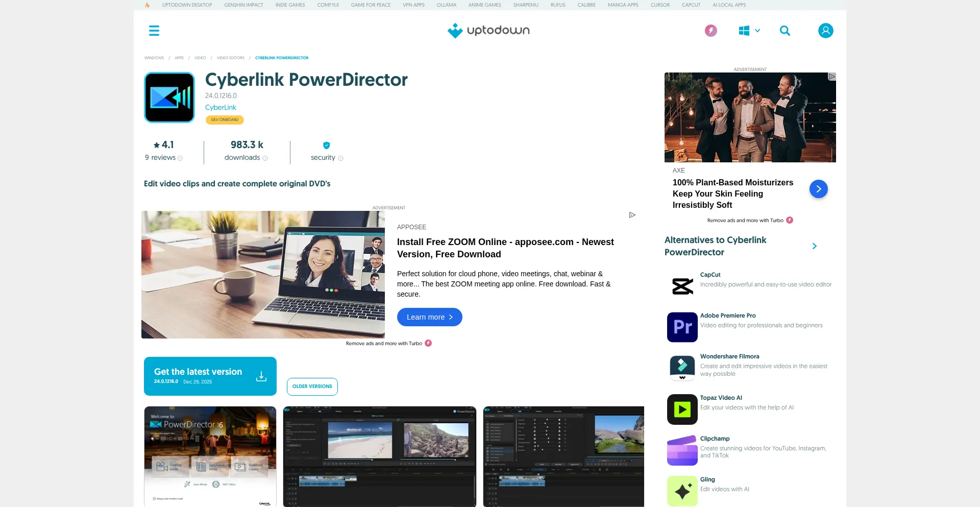Open the hamburger menu
Viewport: 980px width, 507px height.
point(154,31)
